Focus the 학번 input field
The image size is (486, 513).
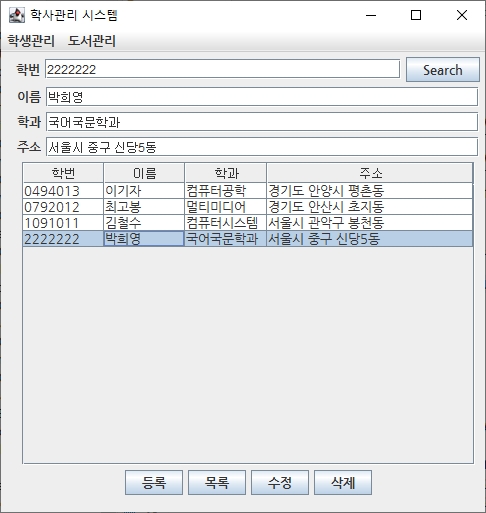coord(222,69)
